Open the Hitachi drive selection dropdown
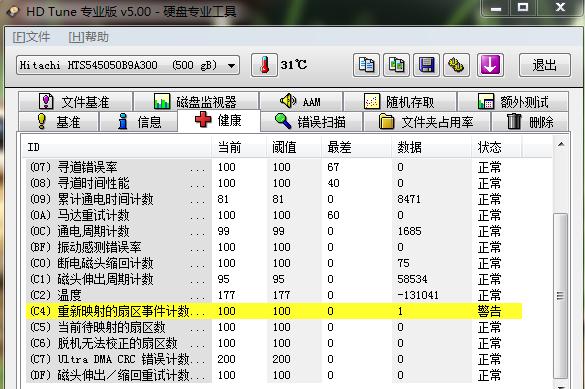585x389 pixels. 128,65
